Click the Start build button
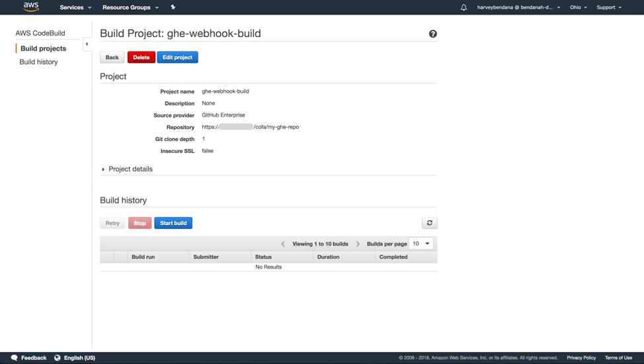Viewport: 644px width, 364px height. pyautogui.click(x=173, y=223)
